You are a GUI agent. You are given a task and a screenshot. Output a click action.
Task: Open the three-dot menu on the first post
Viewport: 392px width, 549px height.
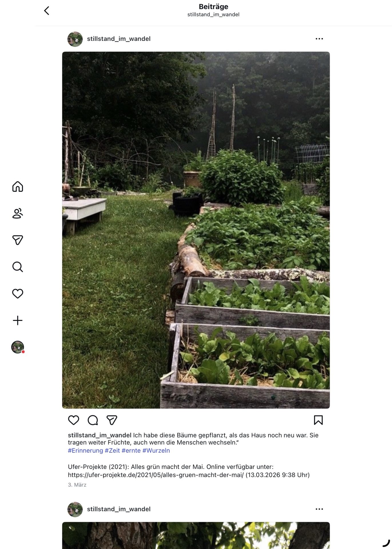pyautogui.click(x=319, y=39)
